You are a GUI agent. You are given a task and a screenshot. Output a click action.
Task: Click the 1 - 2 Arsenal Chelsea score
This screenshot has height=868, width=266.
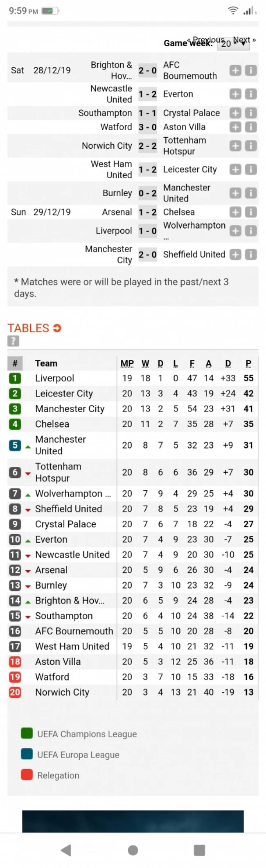[147, 212]
